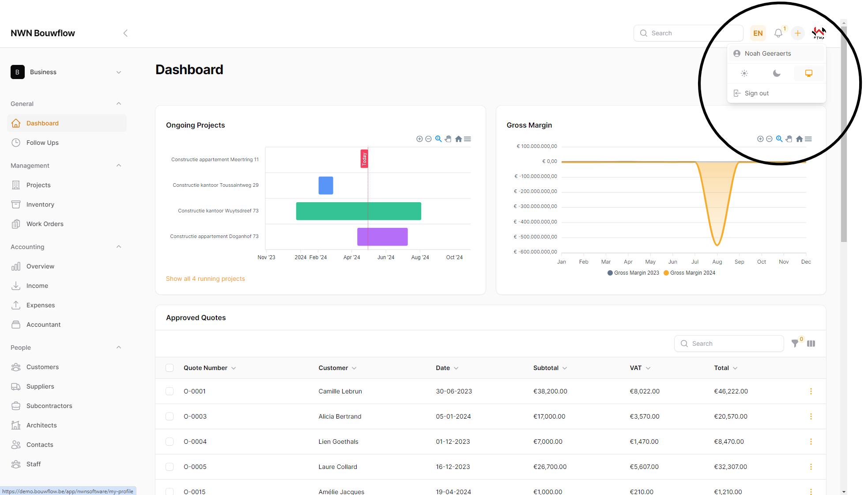The image size is (868, 495).
Task: Open the notifications bell icon
Action: point(778,33)
